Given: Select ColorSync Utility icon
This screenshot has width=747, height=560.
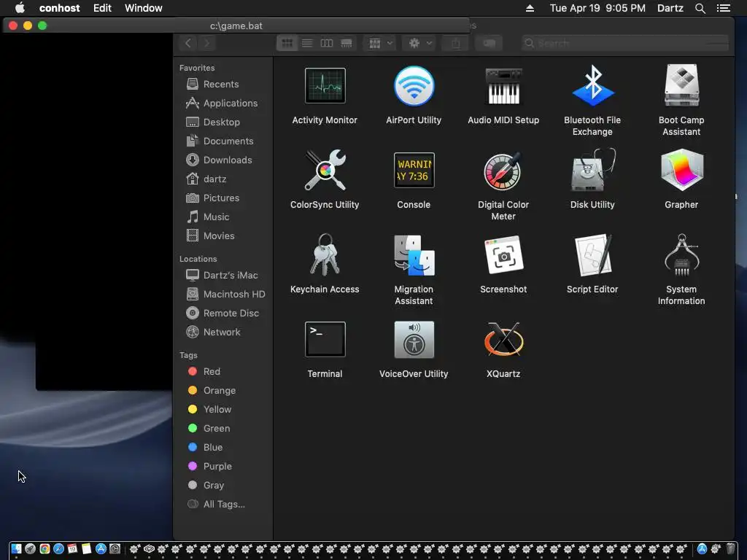Looking at the screenshot, I should tap(325, 170).
